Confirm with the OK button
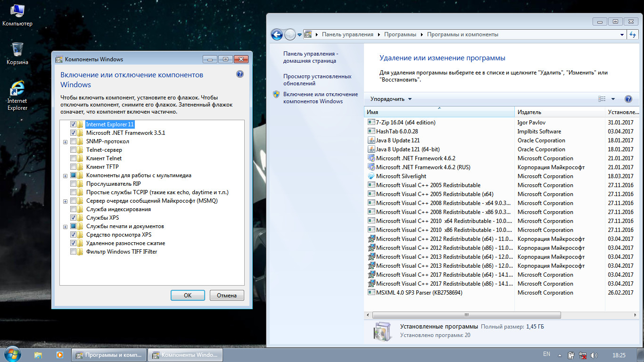Screen dimensions: 644x362 pyautogui.click(x=188, y=296)
